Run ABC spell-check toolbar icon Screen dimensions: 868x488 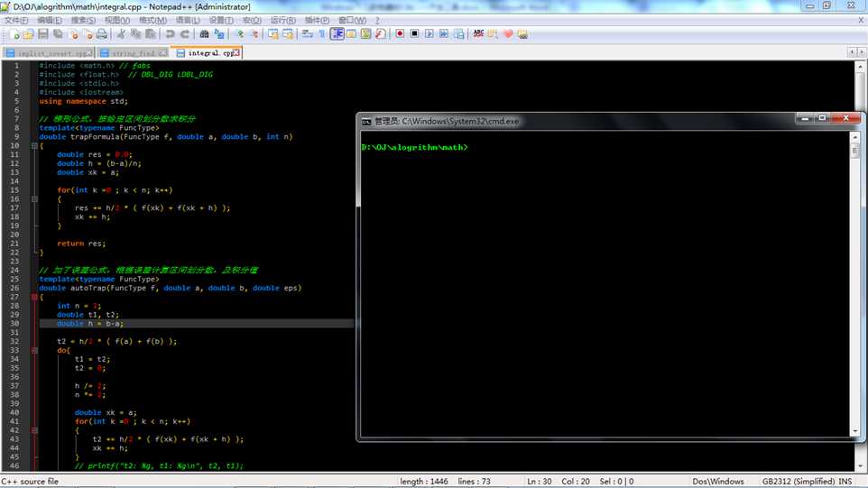478,34
